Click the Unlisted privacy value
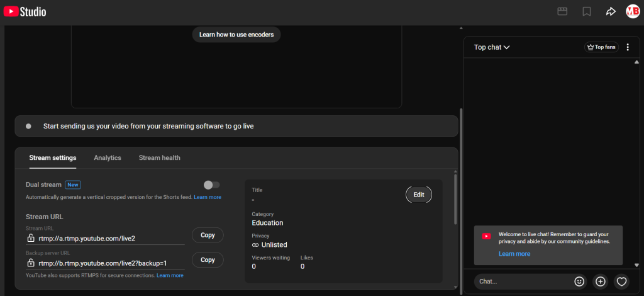 (x=274, y=245)
